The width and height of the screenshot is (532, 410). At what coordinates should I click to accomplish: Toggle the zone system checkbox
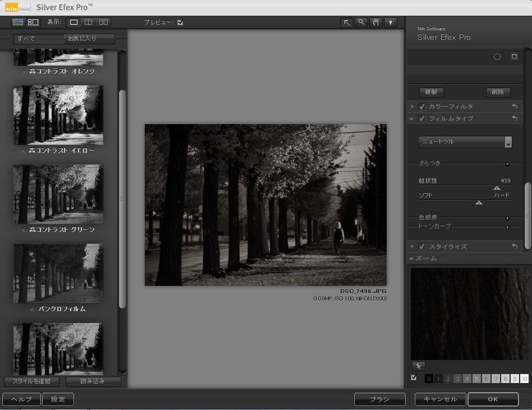click(414, 377)
